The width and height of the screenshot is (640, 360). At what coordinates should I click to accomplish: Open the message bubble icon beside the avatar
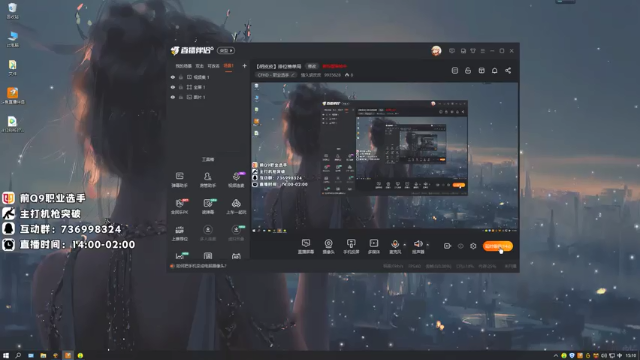tap(452, 51)
